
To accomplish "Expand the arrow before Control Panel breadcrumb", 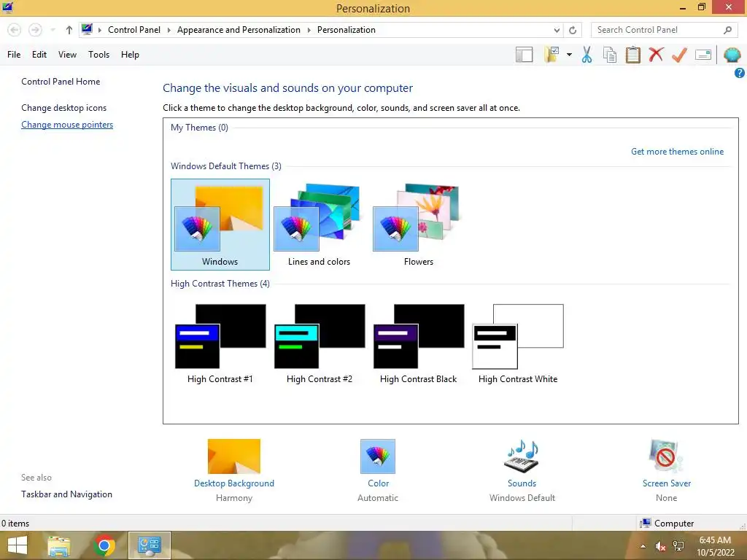I will (x=99, y=30).
